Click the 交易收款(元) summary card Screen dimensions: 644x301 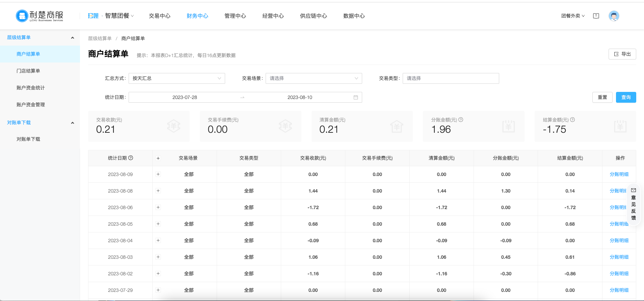point(139,126)
